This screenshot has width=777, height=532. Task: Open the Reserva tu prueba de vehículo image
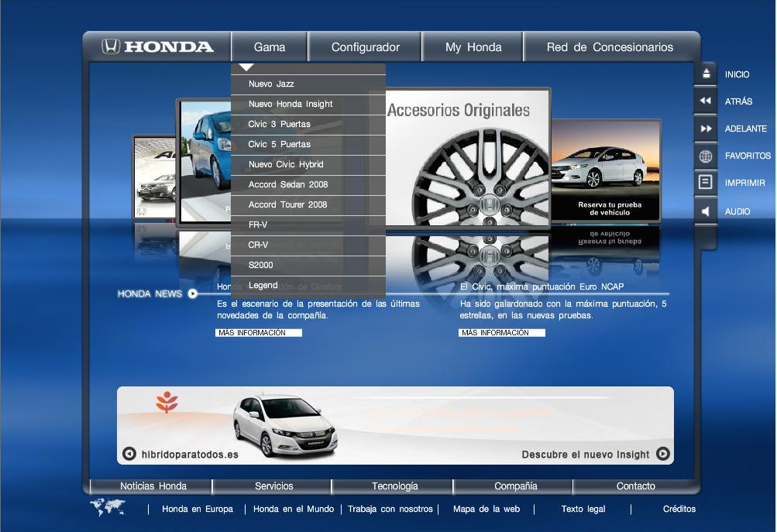[x=606, y=170]
